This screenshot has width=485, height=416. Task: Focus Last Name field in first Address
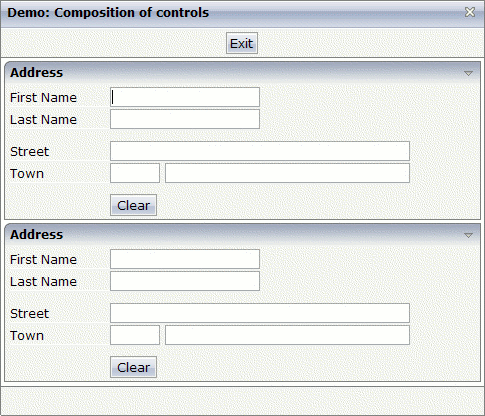tap(185, 119)
